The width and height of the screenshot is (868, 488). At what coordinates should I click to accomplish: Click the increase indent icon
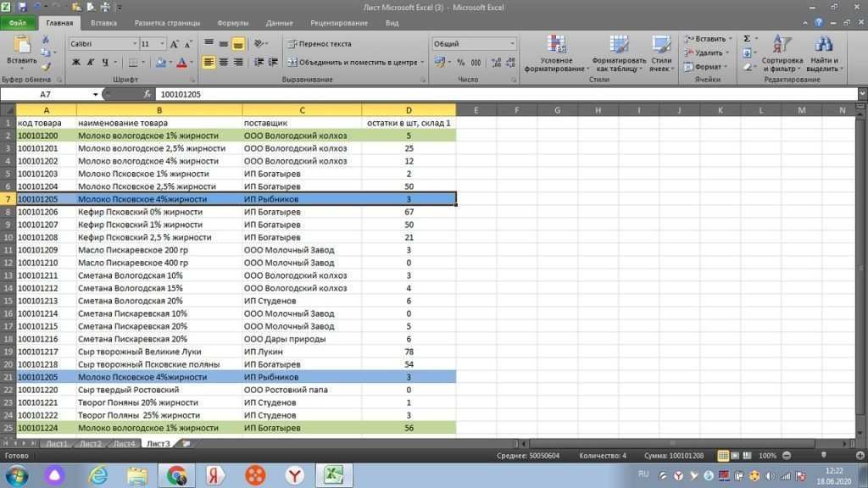(273, 63)
